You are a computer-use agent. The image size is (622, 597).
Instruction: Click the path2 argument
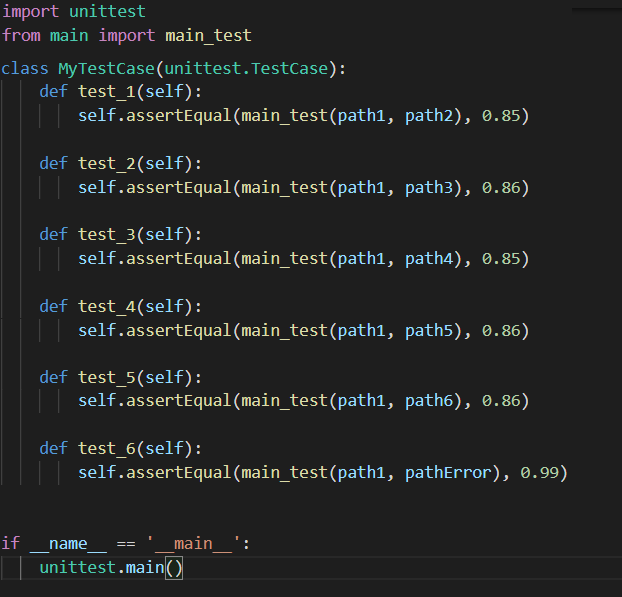pos(429,116)
